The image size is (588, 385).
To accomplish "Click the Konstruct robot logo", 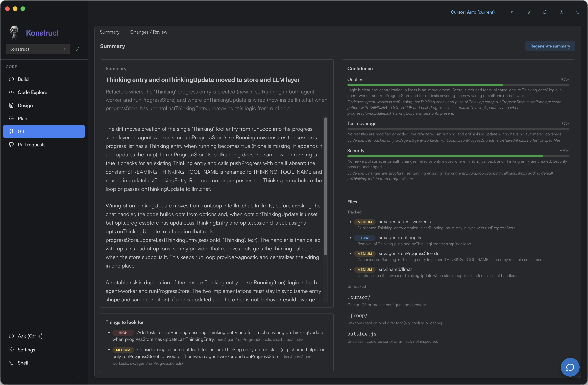I will click(14, 32).
